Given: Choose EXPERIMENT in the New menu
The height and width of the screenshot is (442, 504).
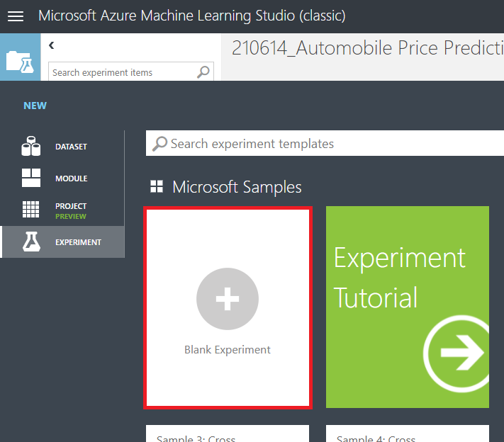Looking at the screenshot, I should point(78,242).
